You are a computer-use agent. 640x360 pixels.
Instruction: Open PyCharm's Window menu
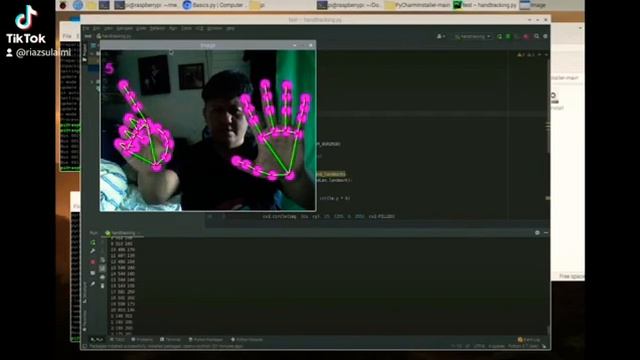215,28
